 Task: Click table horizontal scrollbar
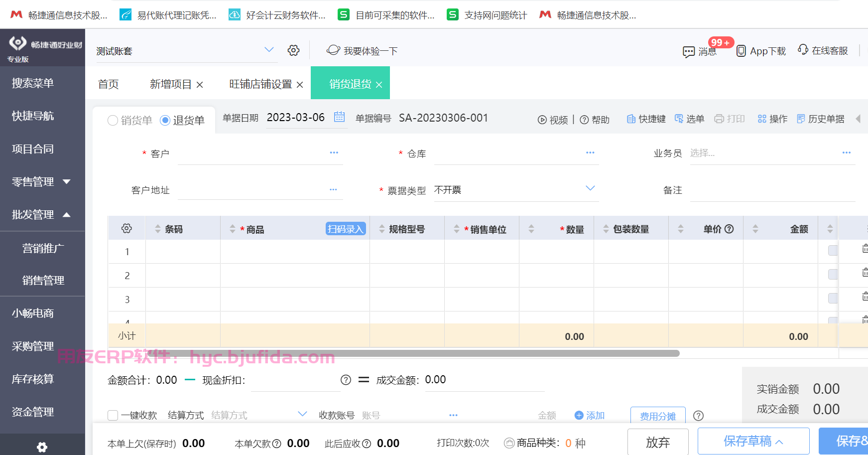(x=413, y=353)
